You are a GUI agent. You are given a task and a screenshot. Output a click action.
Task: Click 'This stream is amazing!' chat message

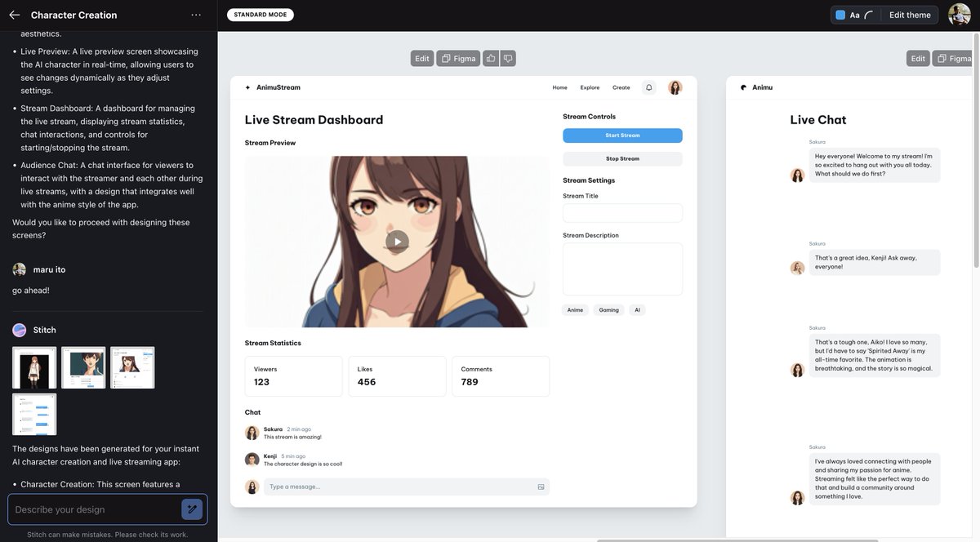click(x=292, y=437)
